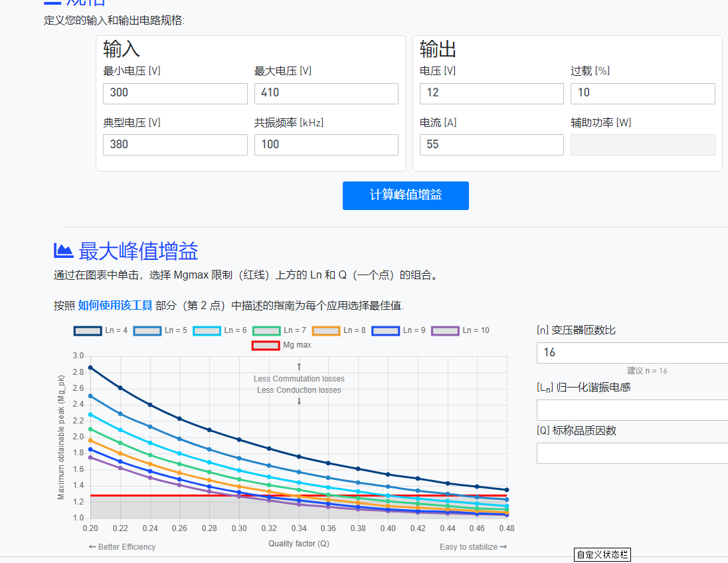Select the 过载 % field showing 10

[x=642, y=93]
